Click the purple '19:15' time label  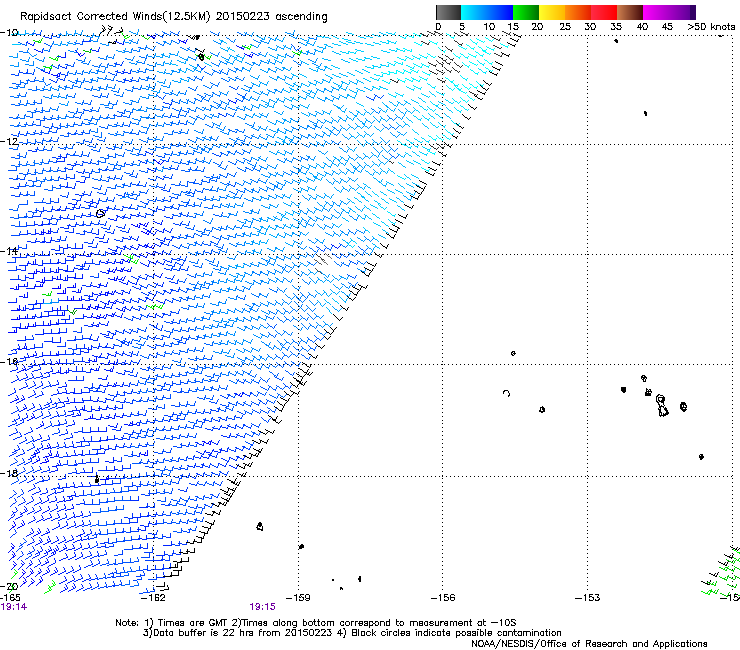(x=262, y=607)
